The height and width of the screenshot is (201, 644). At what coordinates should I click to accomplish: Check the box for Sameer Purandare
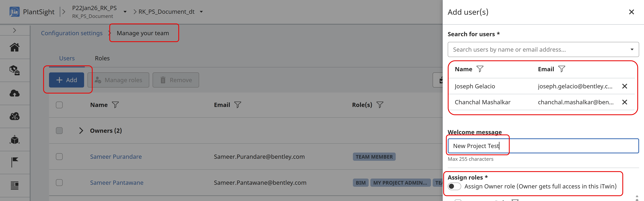59,157
